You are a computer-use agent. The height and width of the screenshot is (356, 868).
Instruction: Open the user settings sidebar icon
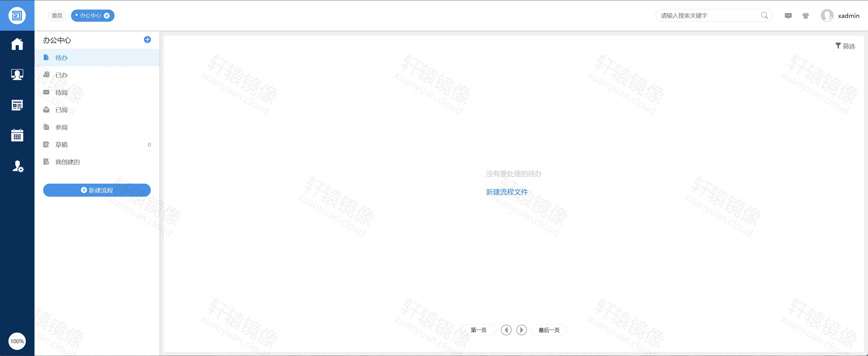(x=18, y=166)
